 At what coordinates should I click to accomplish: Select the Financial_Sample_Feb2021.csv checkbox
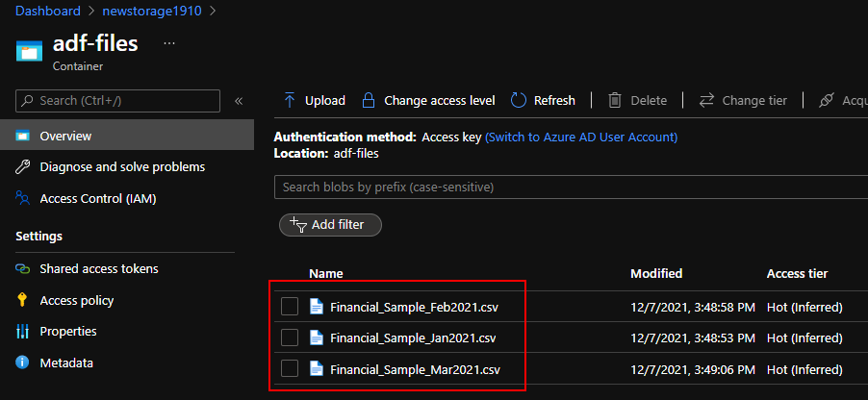point(290,308)
